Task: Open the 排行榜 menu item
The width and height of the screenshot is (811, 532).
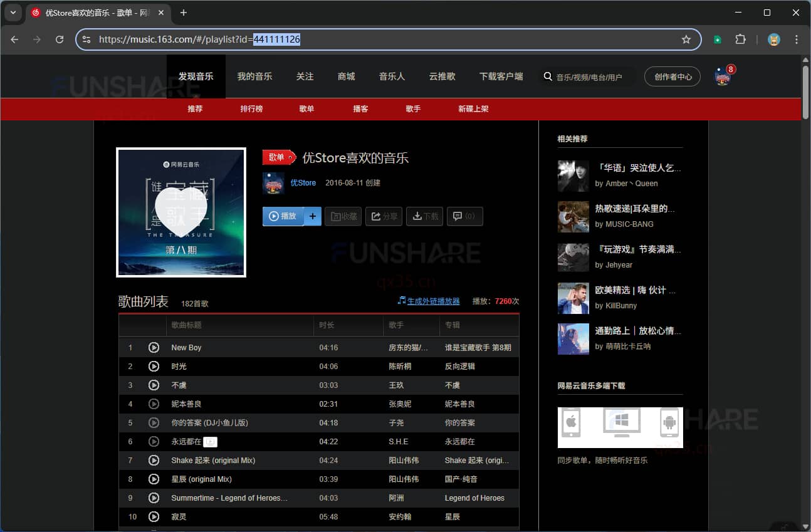Action: [x=251, y=108]
